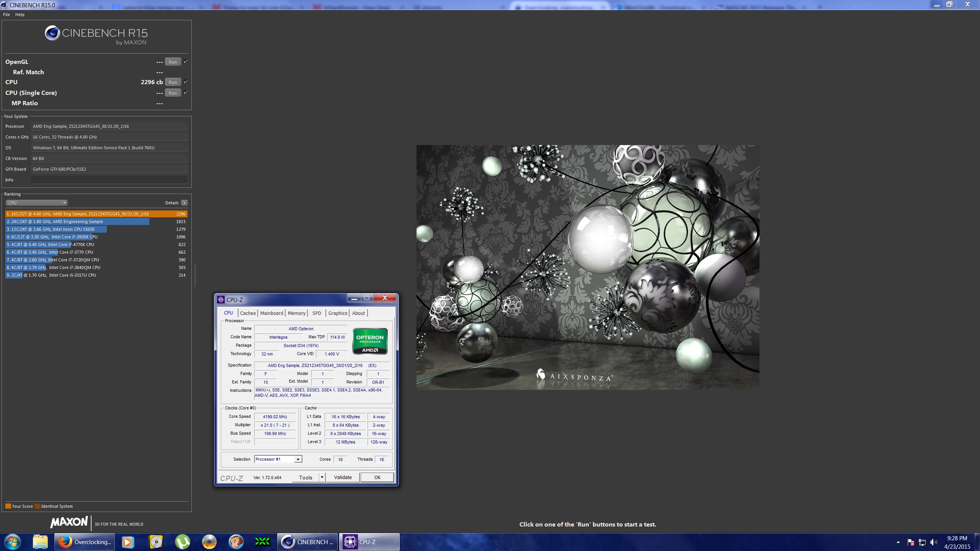The width and height of the screenshot is (980, 551).
Task: Select ranking row Intel Xeon CPU X5650
Action: [96, 229]
